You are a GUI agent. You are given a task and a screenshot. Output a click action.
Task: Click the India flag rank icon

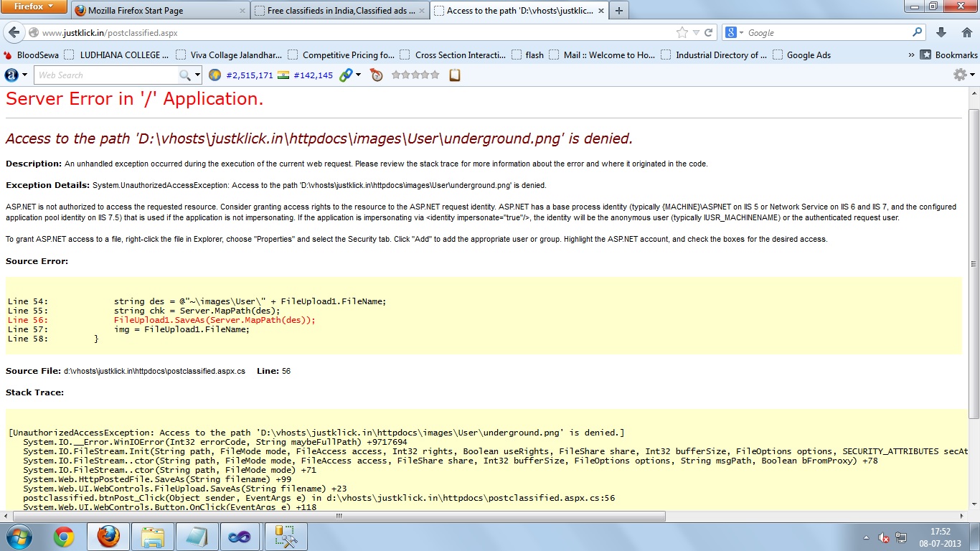point(283,75)
